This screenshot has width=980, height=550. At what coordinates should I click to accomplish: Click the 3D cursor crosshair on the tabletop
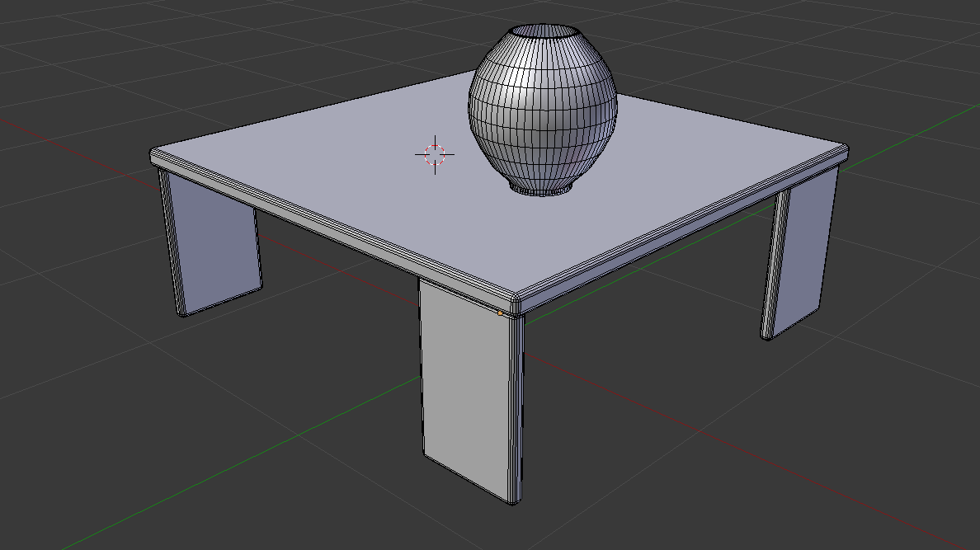pos(435,154)
